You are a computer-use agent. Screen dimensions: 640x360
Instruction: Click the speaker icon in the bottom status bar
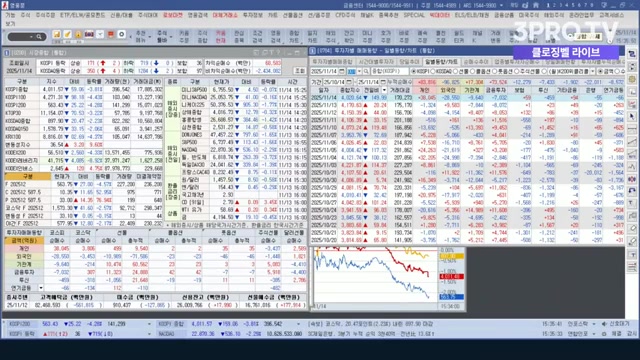604,324
